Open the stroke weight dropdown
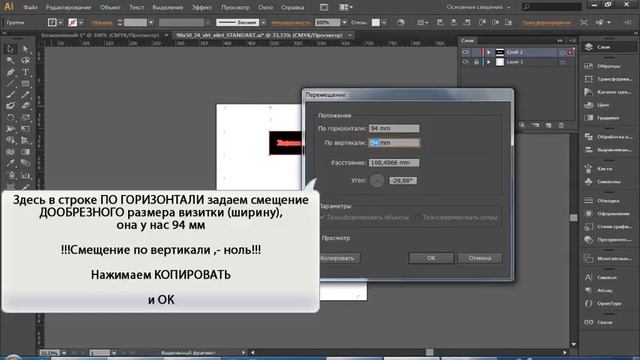The height and width of the screenshot is (360, 640). click(151, 22)
